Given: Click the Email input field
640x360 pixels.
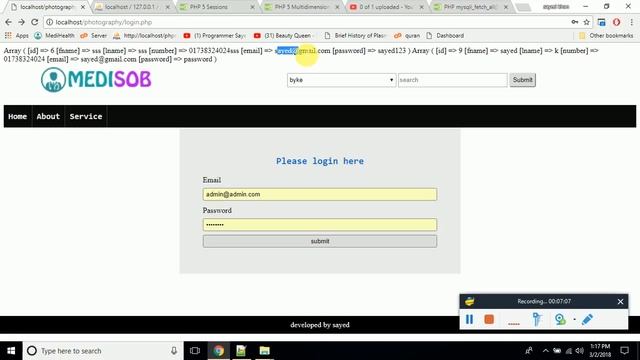Looking at the screenshot, I should [320, 194].
